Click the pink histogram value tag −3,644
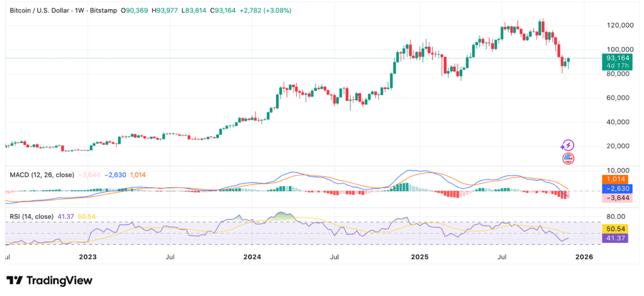 click(617, 198)
